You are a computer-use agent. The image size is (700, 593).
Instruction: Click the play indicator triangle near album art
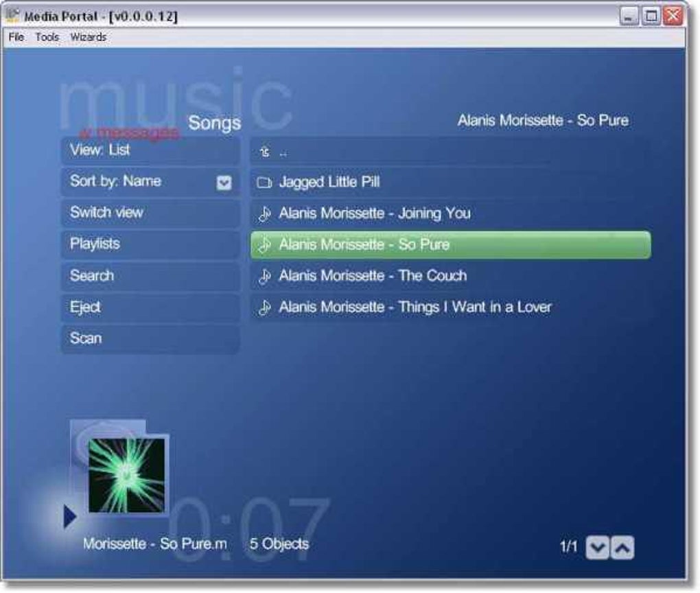coord(69,517)
